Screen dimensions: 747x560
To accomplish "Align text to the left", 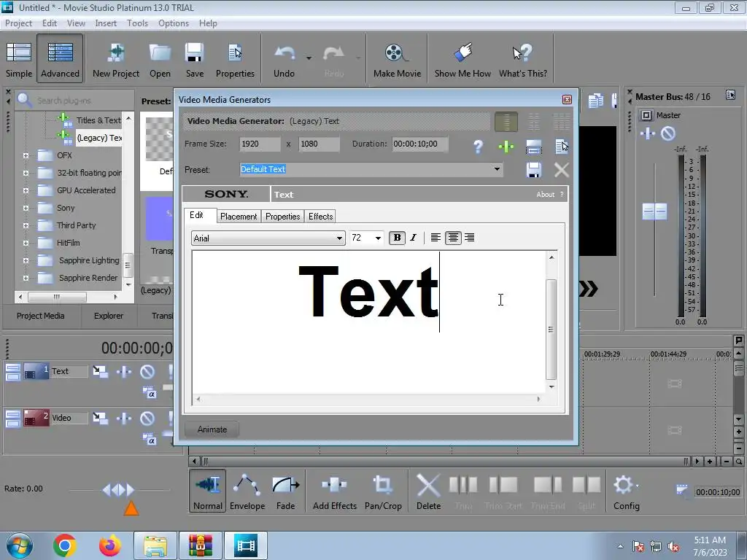I will [436, 238].
